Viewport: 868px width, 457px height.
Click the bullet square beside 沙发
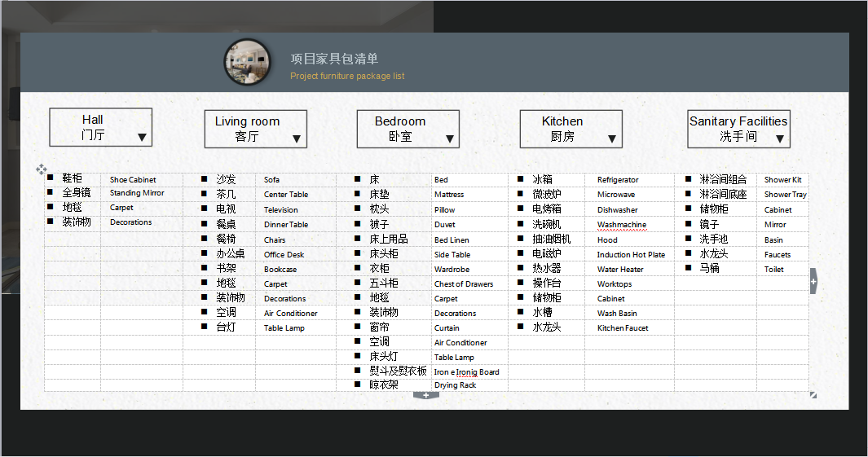205,178
